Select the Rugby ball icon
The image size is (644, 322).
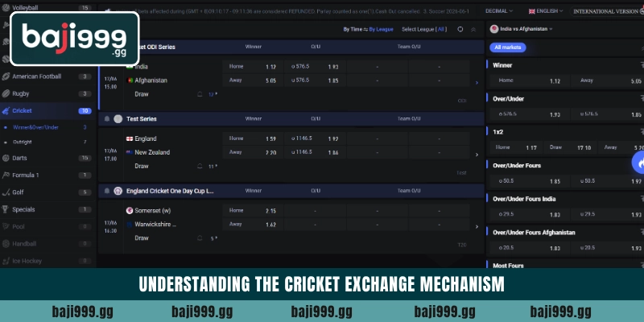tap(6, 93)
